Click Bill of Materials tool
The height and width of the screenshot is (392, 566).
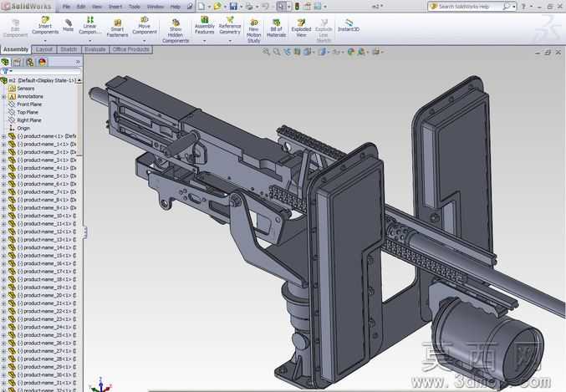(x=276, y=28)
